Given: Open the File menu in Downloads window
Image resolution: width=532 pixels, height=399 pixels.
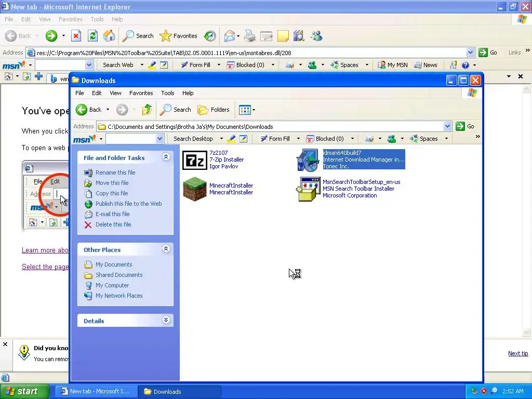Looking at the screenshot, I should pyautogui.click(x=79, y=93).
